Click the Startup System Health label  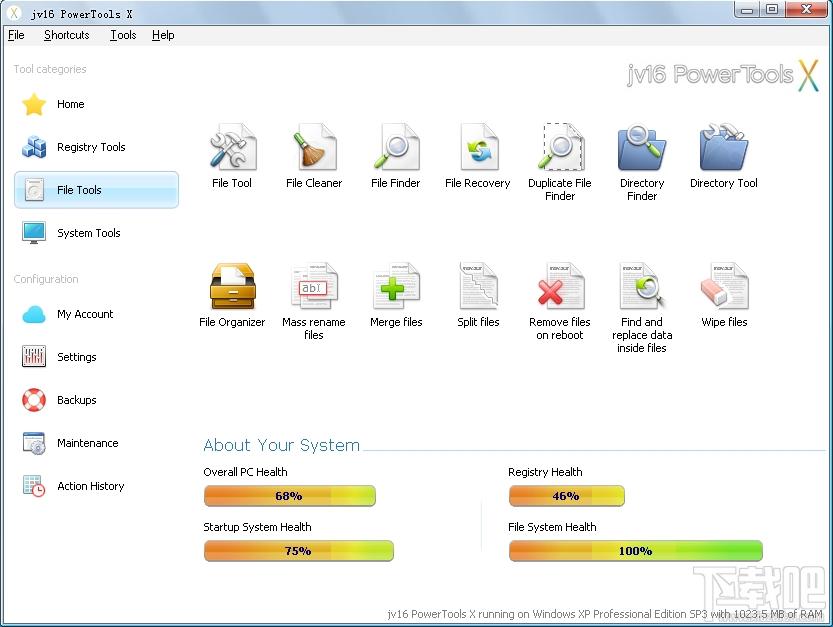tap(257, 527)
